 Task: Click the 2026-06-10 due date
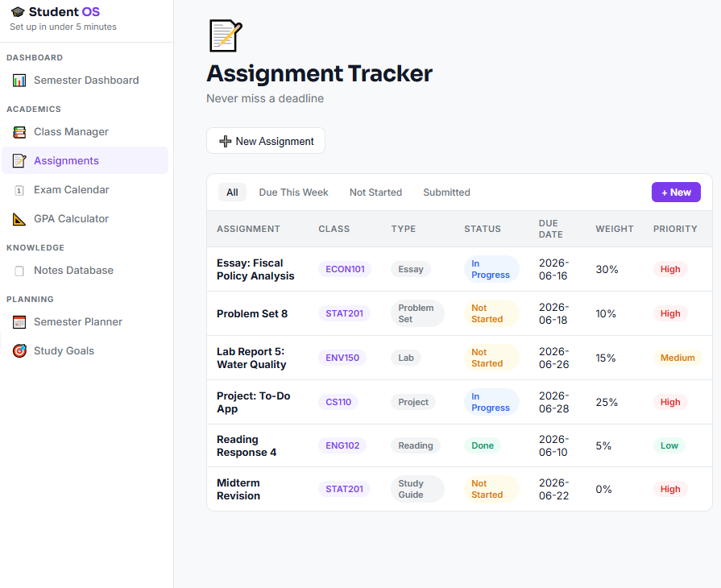553,446
